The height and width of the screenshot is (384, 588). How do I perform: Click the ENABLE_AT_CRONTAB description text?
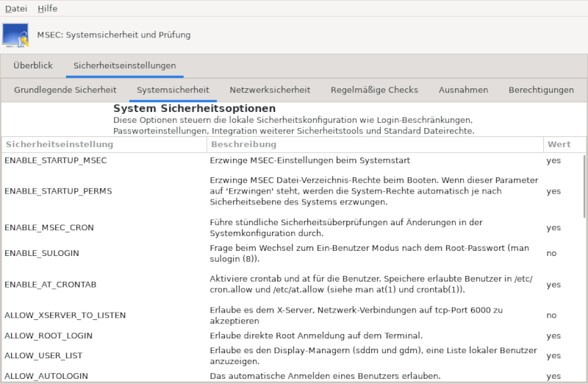pos(371,284)
